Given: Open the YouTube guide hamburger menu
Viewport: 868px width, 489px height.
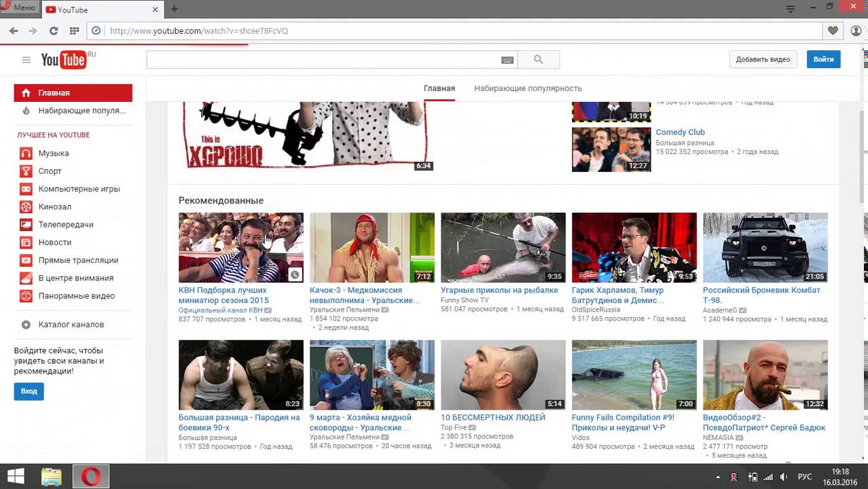Looking at the screenshot, I should tap(26, 60).
